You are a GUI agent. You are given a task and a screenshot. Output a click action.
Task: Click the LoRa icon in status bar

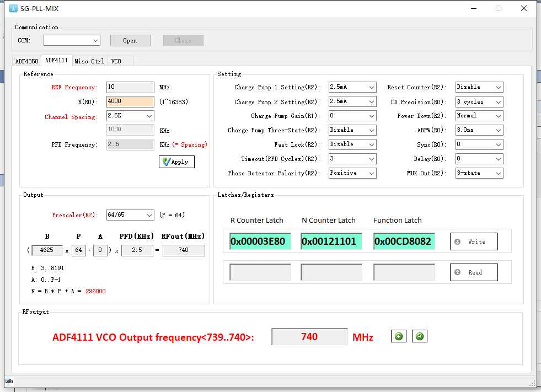coord(9,381)
